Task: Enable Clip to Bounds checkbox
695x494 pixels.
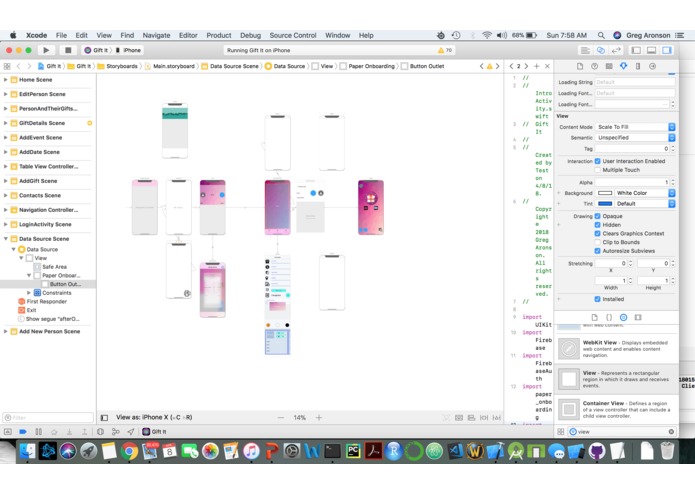Action: 597,242
